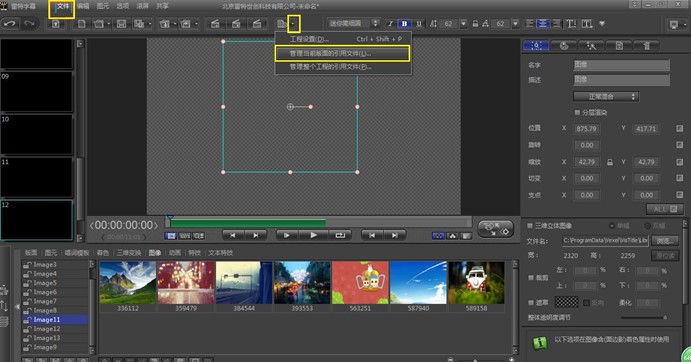Click the green timeline progress bar
This screenshot has width=691, height=362.
[248, 224]
